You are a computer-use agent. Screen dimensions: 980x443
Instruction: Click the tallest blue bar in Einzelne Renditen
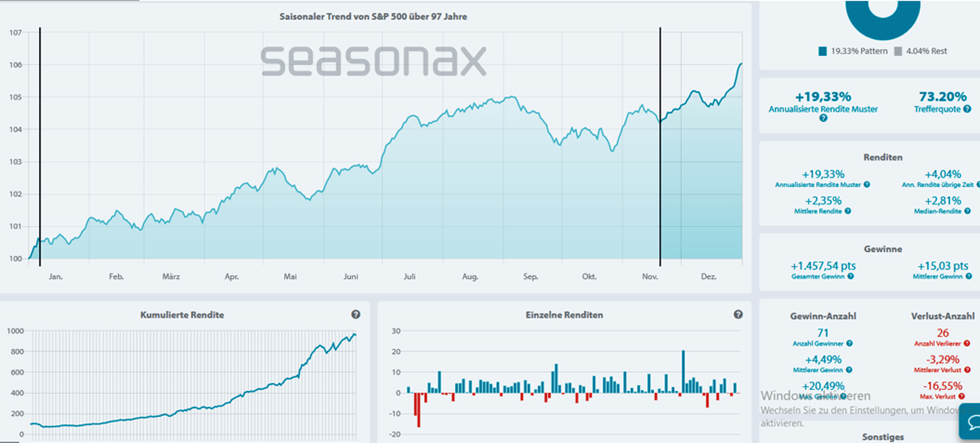tap(683, 372)
